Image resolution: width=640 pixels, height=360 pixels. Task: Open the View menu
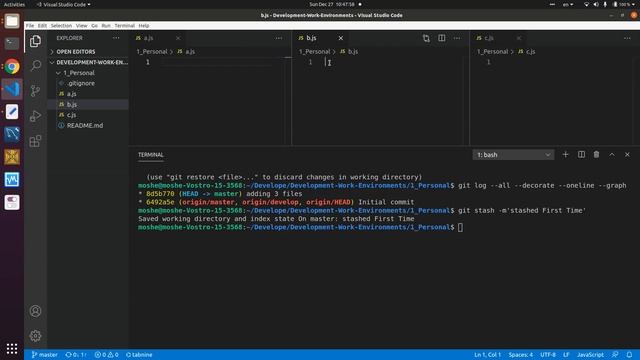[x=81, y=25]
